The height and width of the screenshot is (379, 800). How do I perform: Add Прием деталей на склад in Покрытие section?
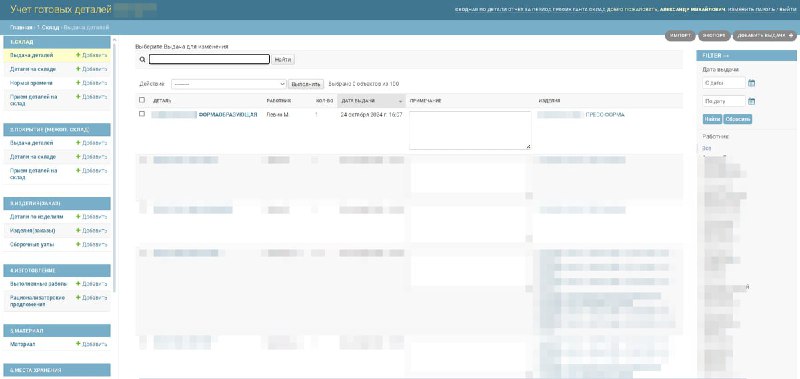[91, 170]
